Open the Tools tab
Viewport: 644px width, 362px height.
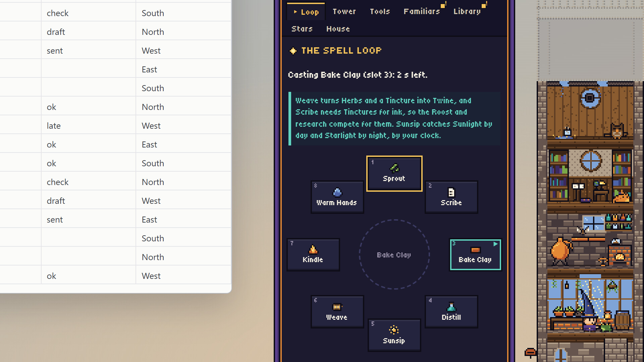click(380, 11)
